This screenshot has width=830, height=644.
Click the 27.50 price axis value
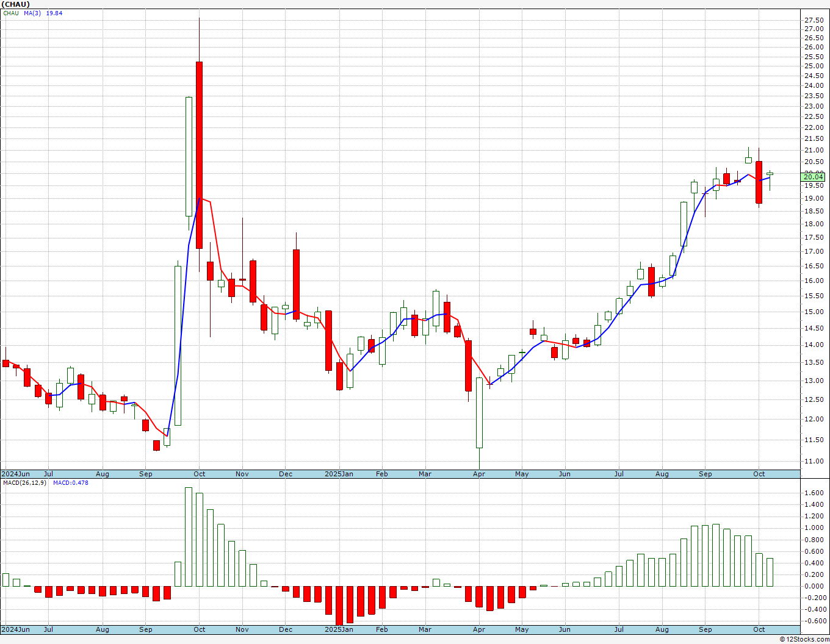pyautogui.click(x=814, y=20)
